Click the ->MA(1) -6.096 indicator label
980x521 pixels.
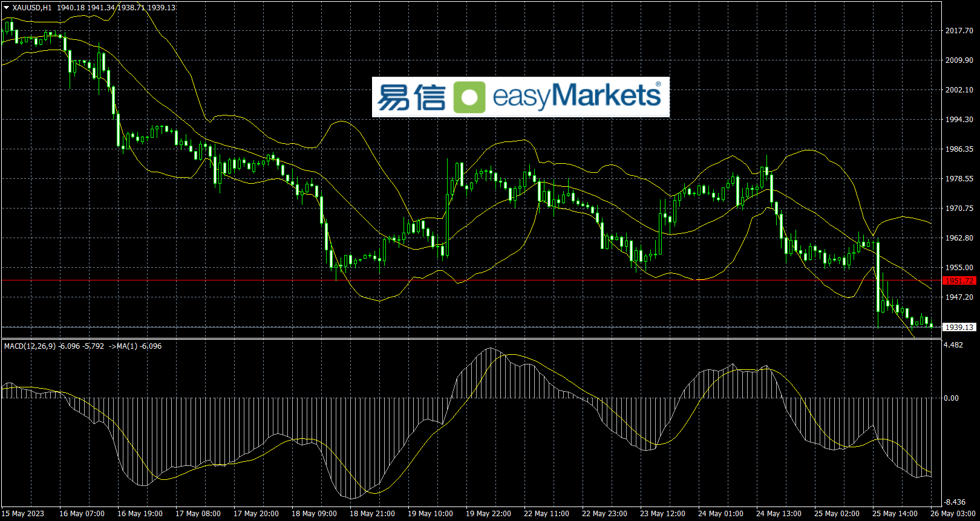(135, 346)
